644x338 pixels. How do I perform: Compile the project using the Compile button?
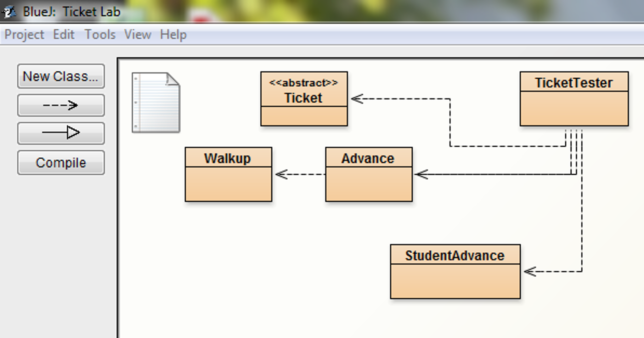tap(60, 162)
